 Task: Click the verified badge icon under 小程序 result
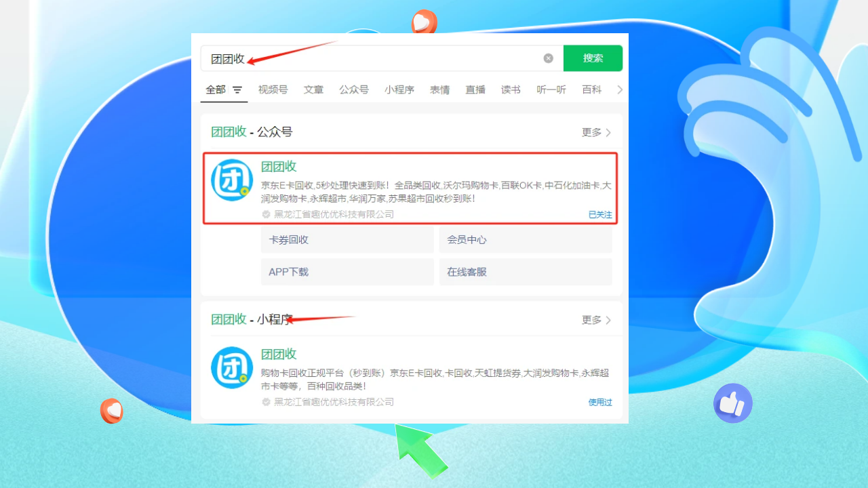[267, 403]
